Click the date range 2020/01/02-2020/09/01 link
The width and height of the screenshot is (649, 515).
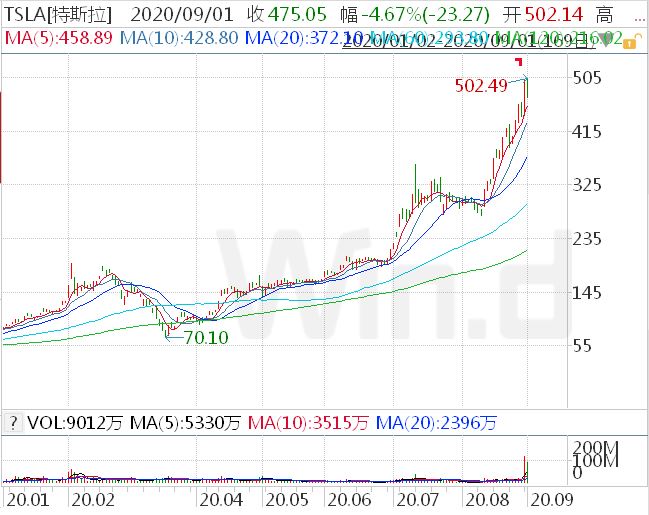467,41
